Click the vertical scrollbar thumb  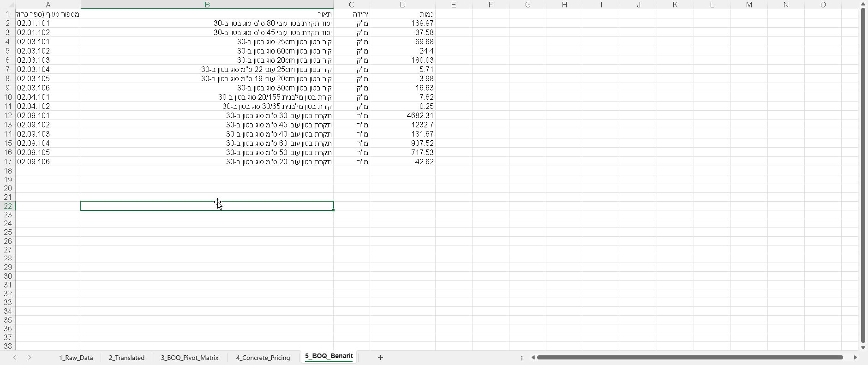coord(863,175)
